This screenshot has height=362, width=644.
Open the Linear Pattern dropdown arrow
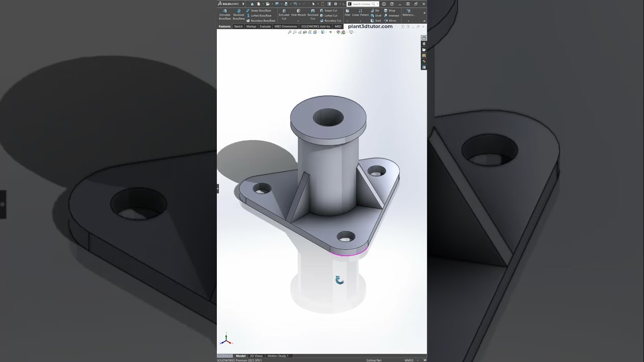pyautogui.click(x=360, y=21)
